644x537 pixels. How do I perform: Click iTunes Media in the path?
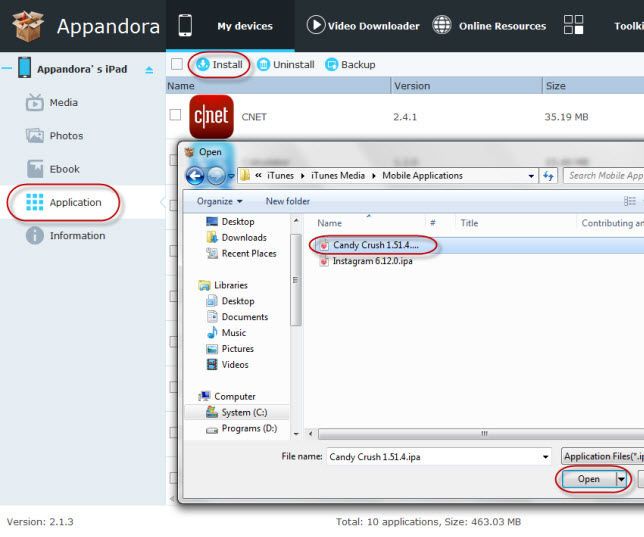tap(338, 175)
